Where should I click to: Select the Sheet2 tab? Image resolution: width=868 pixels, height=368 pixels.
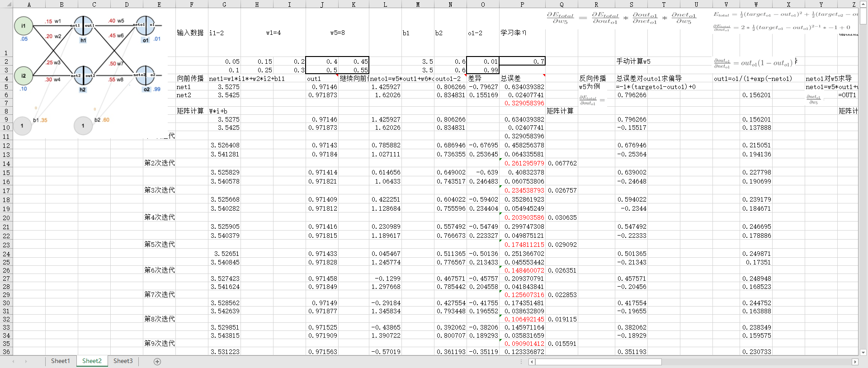pos(92,361)
